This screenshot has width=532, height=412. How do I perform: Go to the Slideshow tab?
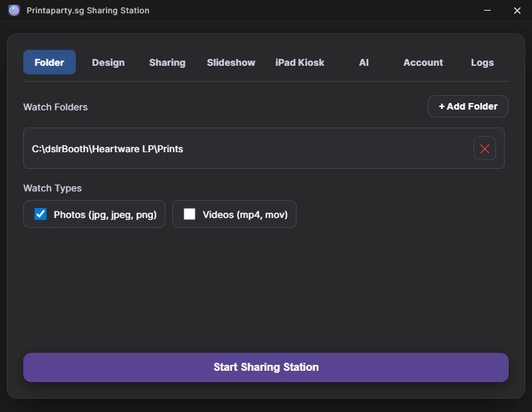(x=231, y=62)
